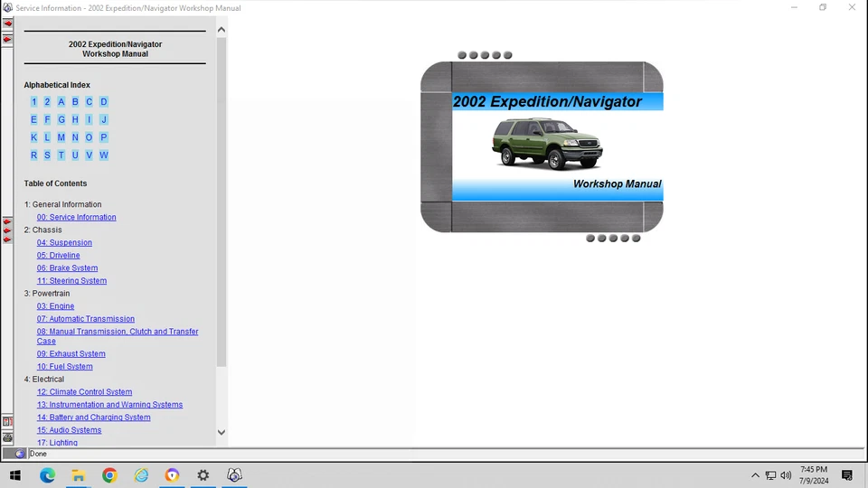Go to index letter V
Viewport: 868px width, 488px height.
(x=90, y=155)
